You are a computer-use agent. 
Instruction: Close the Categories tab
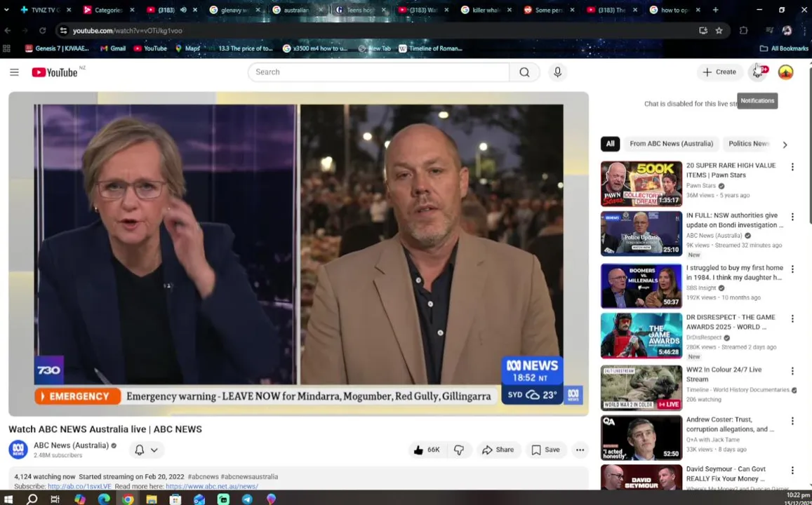(132, 10)
